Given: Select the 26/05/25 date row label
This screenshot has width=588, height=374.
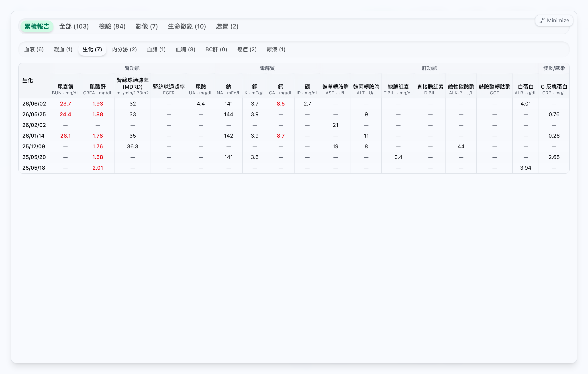Looking at the screenshot, I should [34, 114].
